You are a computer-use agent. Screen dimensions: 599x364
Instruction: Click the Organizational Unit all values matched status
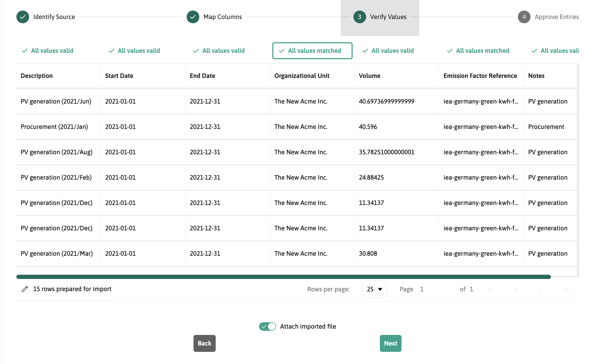click(312, 51)
